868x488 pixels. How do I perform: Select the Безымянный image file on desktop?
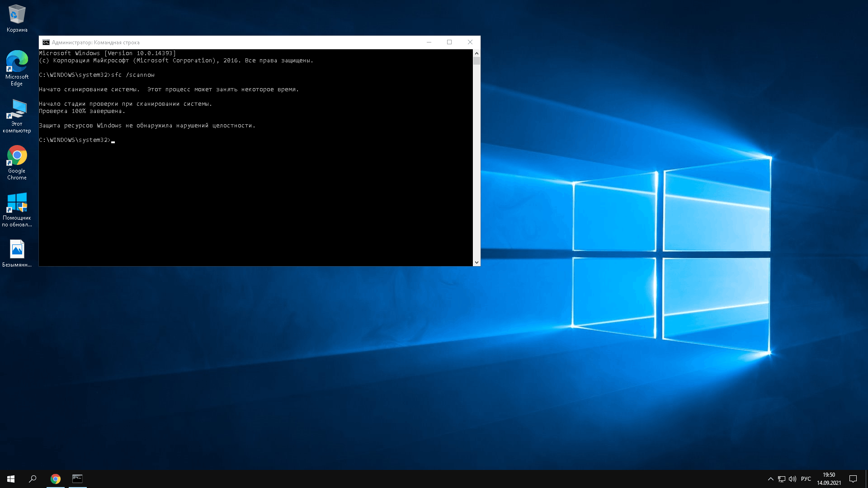point(17,253)
